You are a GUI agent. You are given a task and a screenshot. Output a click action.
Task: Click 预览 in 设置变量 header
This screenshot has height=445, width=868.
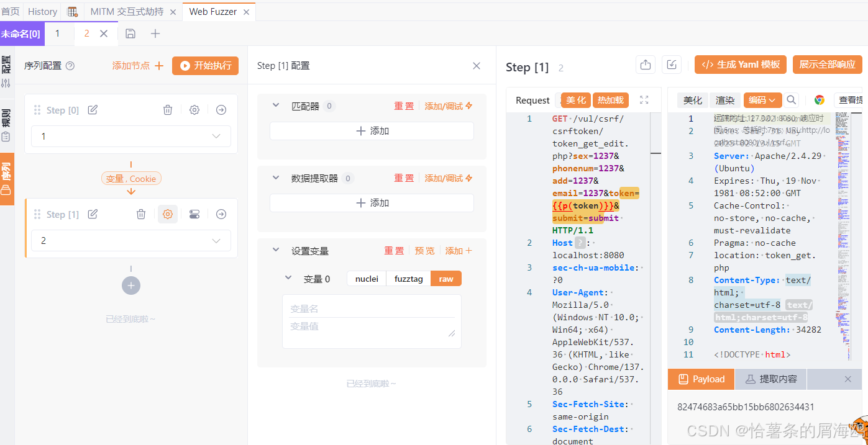pyautogui.click(x=425, y=251)
